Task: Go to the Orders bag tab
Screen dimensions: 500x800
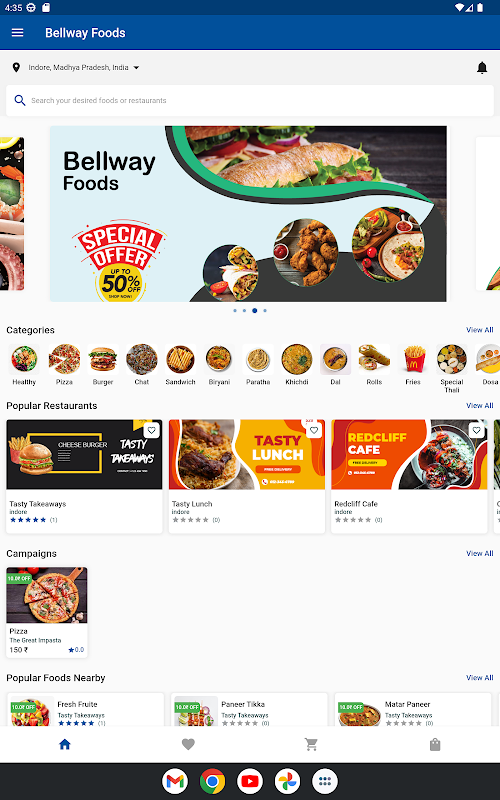Action: coord(435,744)
